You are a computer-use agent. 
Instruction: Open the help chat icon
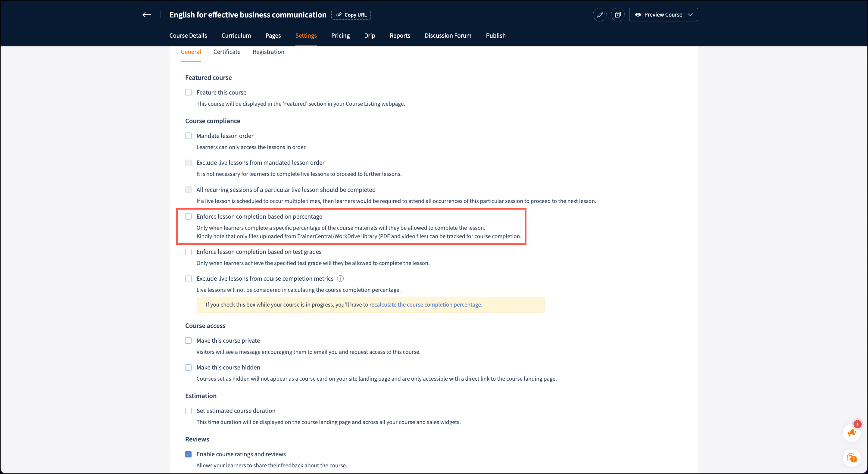851,458
